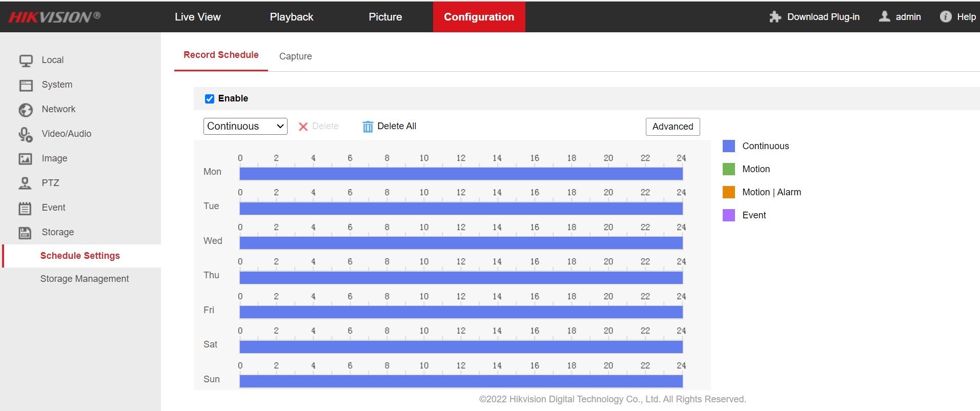Click the Event calendar icon

click(x=25, y=208)
